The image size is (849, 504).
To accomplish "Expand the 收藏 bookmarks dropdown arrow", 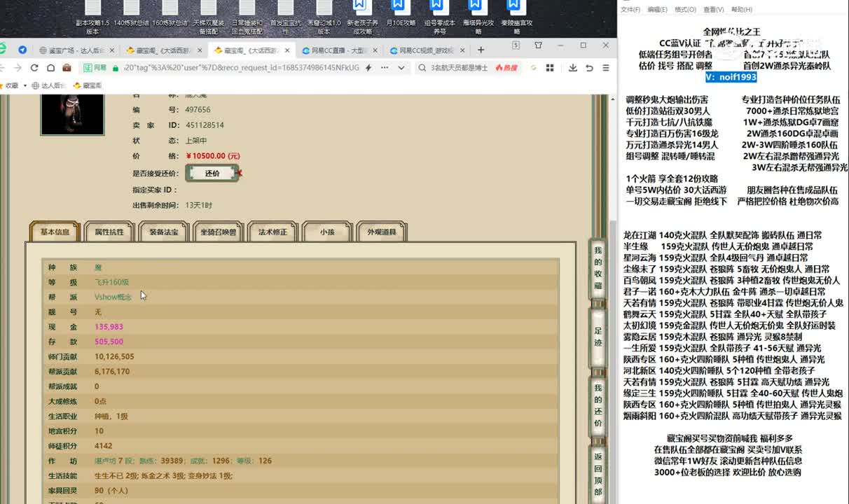I will [x=25, y=85].
